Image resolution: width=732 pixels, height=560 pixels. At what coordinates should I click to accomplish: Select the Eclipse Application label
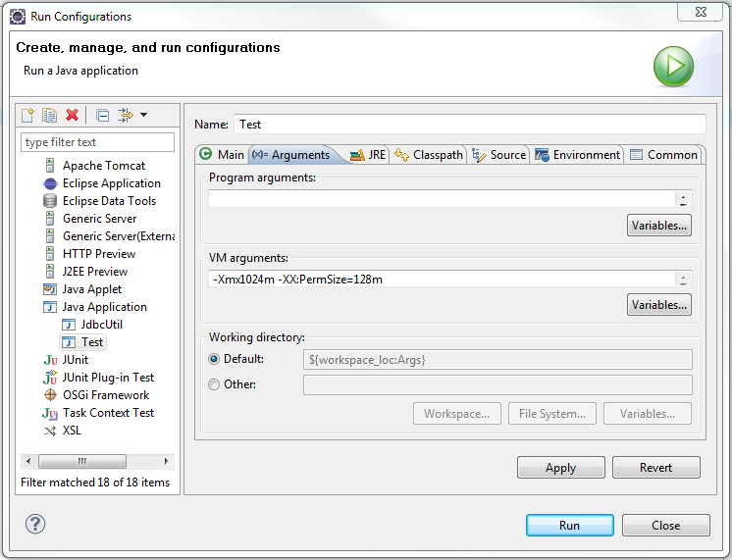tap(112, 183)
